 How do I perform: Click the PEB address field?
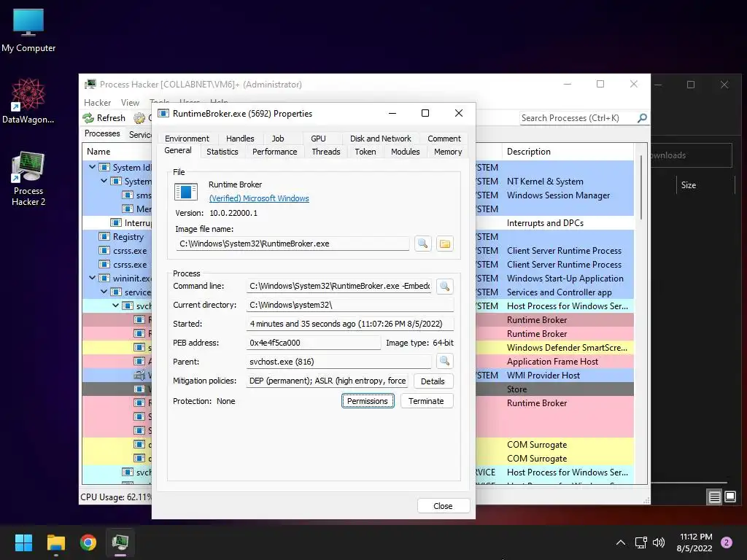[313, 343]
